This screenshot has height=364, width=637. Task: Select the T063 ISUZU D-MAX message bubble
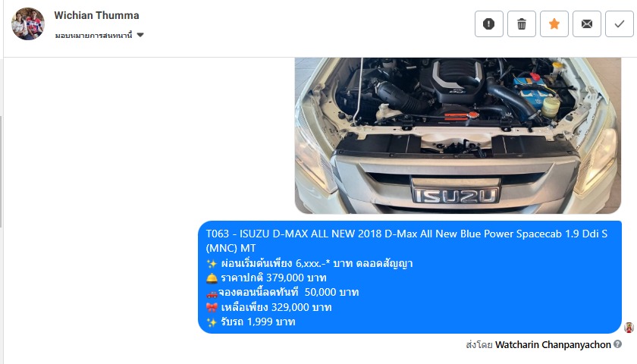[409, 277]
